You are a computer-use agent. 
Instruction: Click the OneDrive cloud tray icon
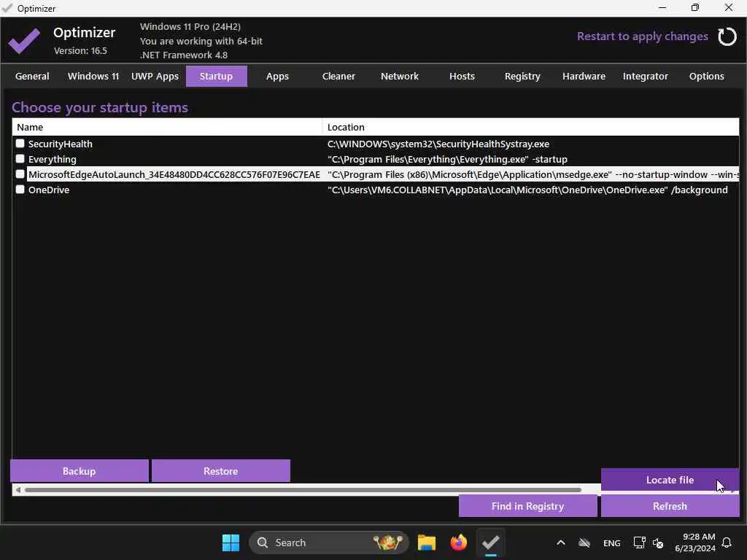(584, 542)
